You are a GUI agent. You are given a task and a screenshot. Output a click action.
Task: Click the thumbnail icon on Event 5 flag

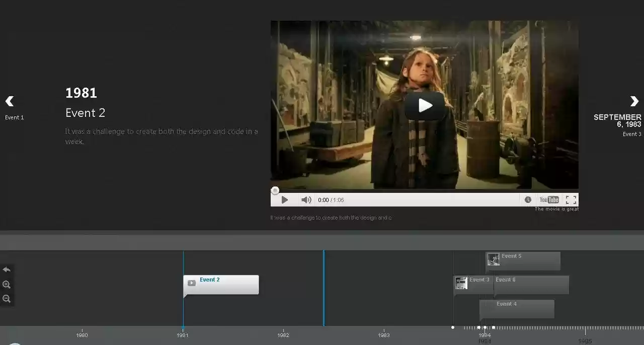point(493,259)
